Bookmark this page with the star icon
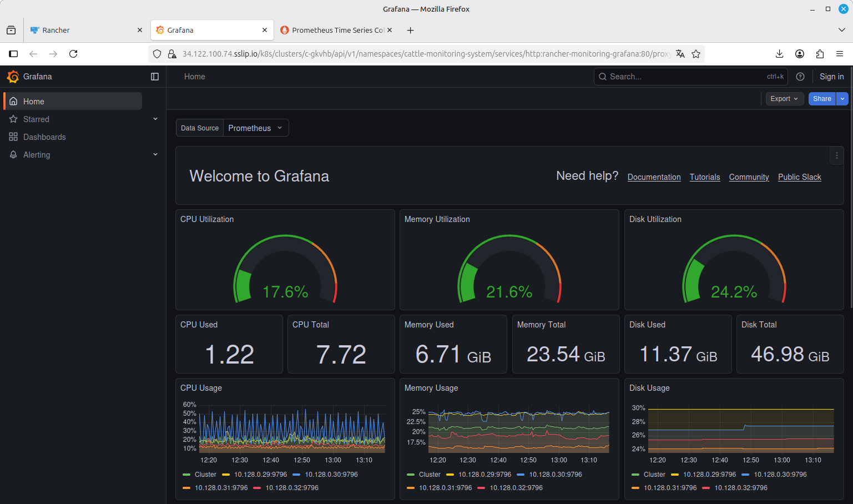This screenshot has height=504, width=853. [x=696, y=54]
